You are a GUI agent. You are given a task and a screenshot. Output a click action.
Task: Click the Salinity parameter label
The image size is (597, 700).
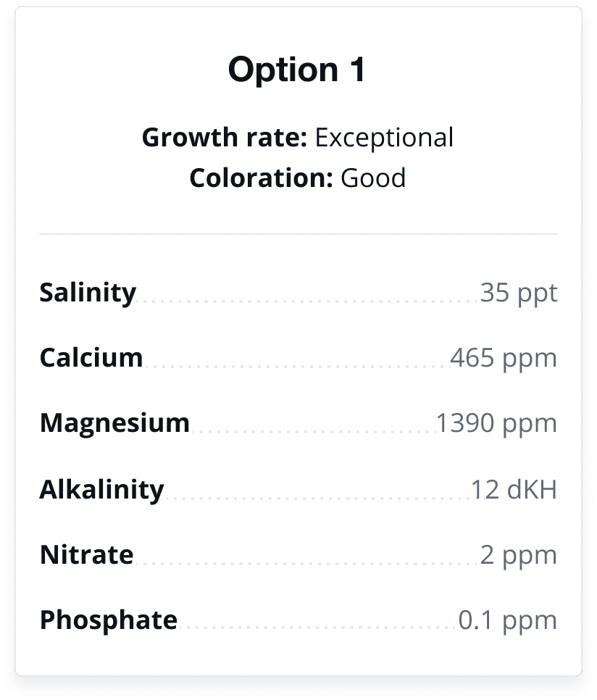[88, 293]
